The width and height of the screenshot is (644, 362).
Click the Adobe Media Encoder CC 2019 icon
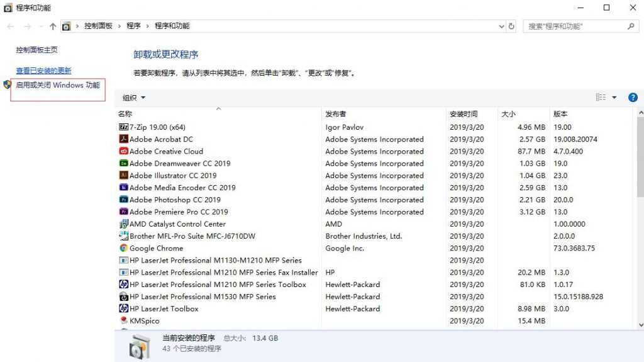click(x=124, y=188)
